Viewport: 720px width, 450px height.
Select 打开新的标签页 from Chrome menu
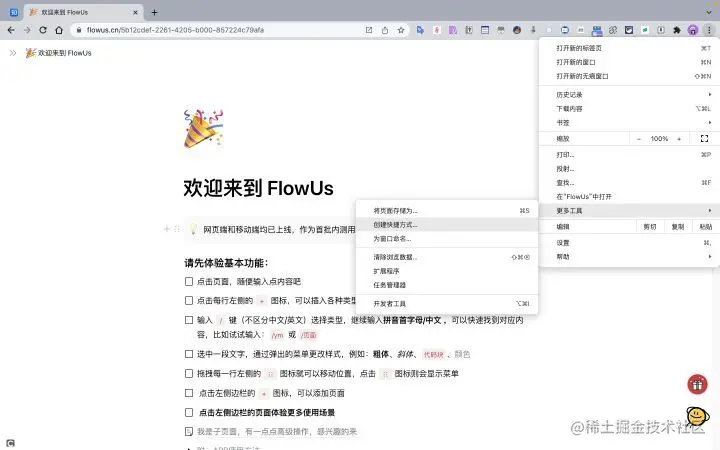629,48
